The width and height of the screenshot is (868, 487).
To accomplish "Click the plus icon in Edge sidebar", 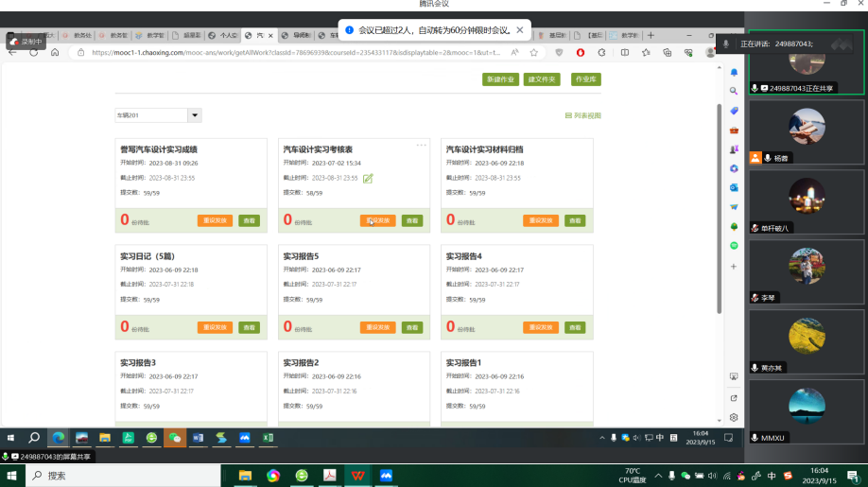I will (x=734, y=267).
